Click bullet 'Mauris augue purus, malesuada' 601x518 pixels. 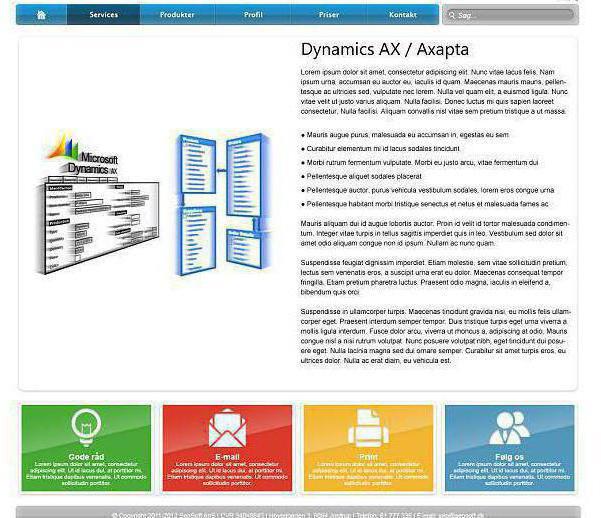click(405, 135)
